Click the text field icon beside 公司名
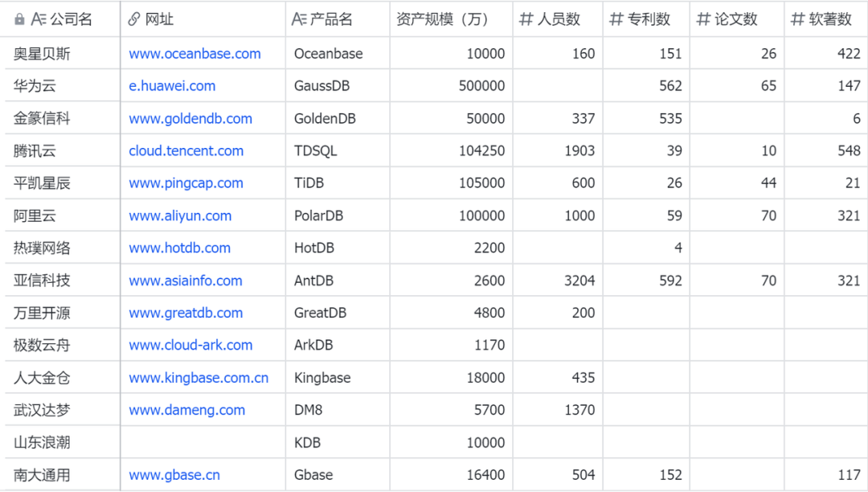Screen dimensions: 868x492 [x=37, y=19]
